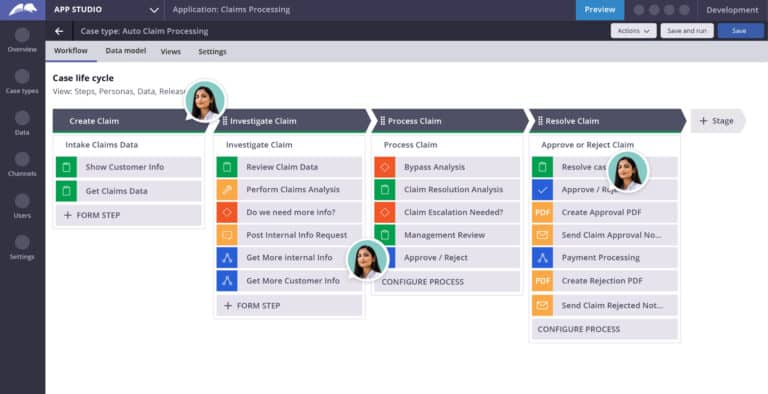Click green icon of Get Claims Data step
Viewport: 768px width, 394px height.
pyautogui.click(x=66, y=191)
